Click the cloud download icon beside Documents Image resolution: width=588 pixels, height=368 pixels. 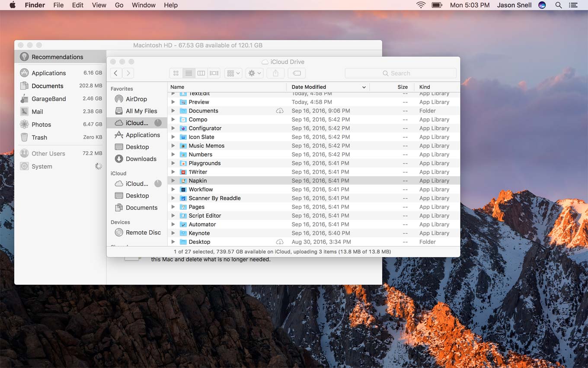pos(280,111)
